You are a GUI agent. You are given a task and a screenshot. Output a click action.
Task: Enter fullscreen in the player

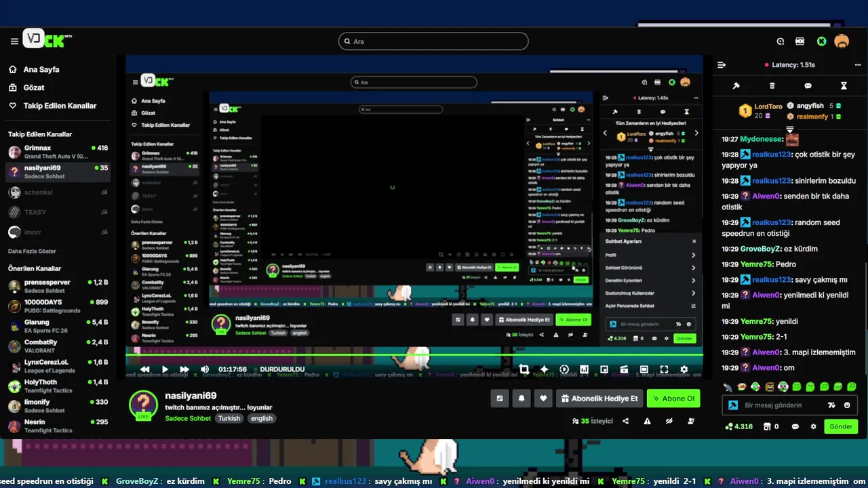coord(664,369)
